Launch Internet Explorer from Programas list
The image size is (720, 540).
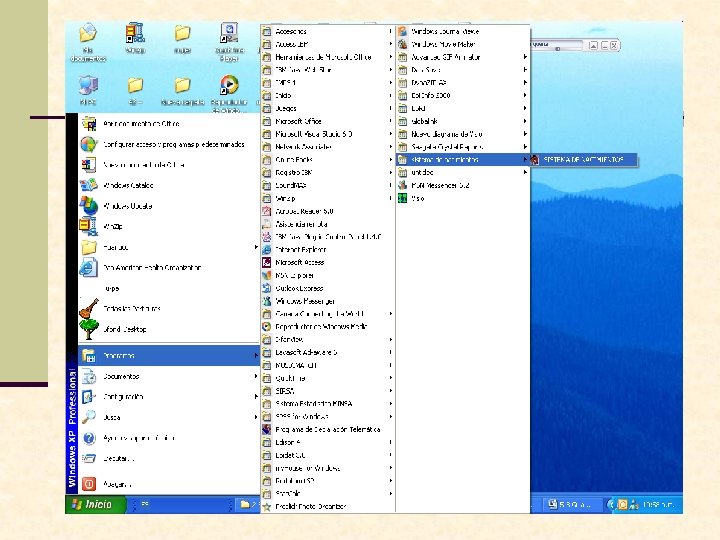[327, 249]
